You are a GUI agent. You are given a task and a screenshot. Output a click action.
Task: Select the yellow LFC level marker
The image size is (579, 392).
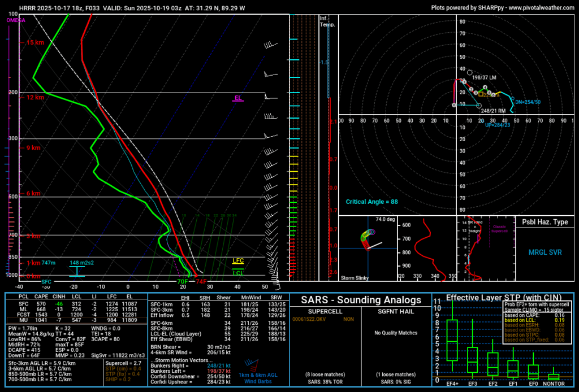[x=238, y=261]
